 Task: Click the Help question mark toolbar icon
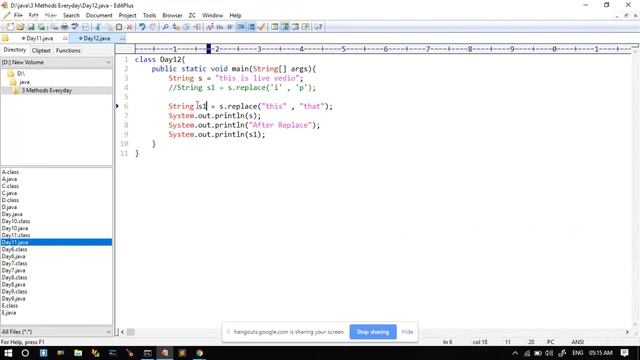[318, 27]
